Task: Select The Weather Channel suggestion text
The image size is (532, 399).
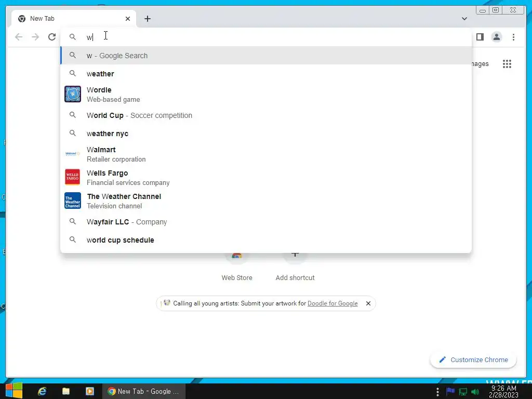Action: point(124,201)
